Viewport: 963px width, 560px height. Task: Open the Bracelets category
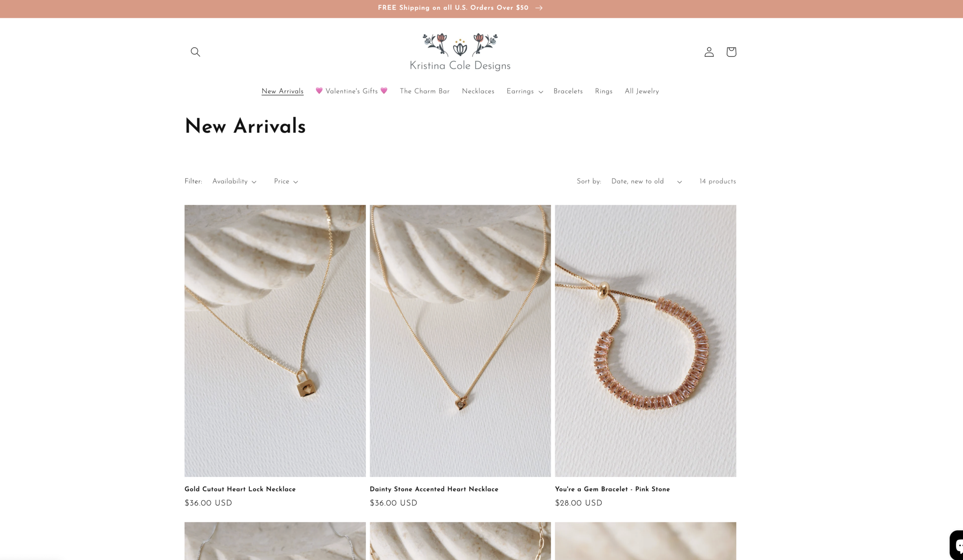(x=568, y=91)
